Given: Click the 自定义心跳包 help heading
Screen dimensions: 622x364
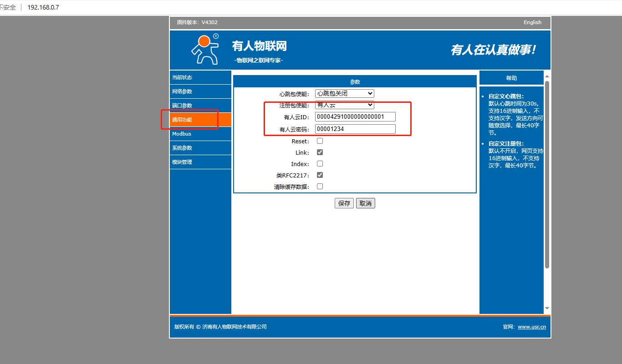Looking at the screenshot, I should pos(506,96).
